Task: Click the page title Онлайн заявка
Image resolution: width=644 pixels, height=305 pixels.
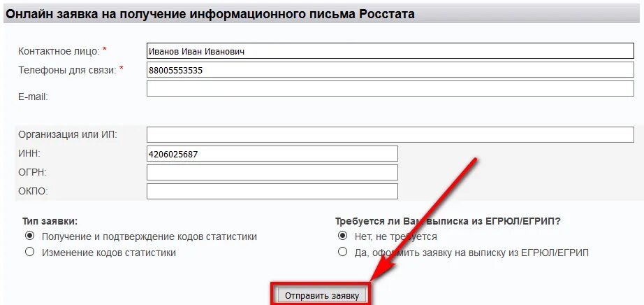Action: pyautogui.click(x=210, y=14)
